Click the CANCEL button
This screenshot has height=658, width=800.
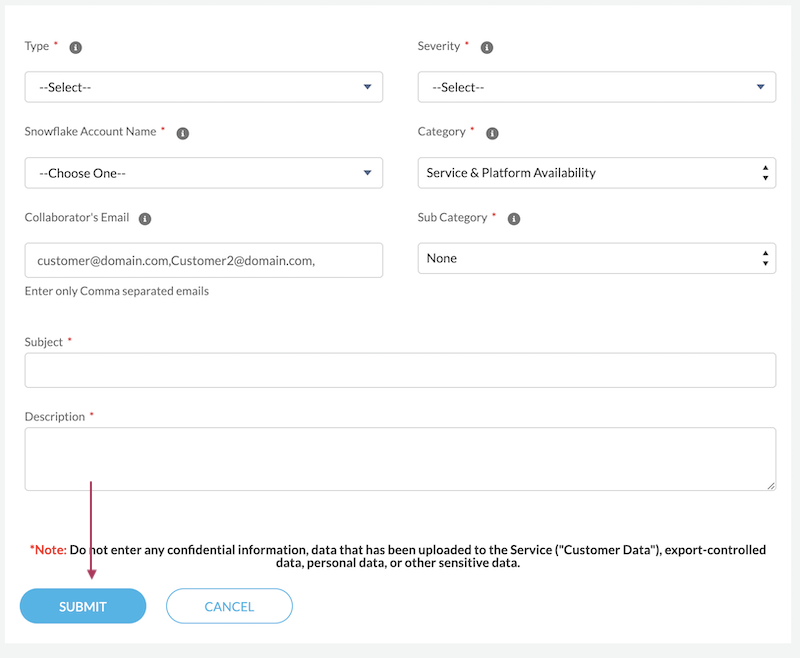tap(229, 606)
